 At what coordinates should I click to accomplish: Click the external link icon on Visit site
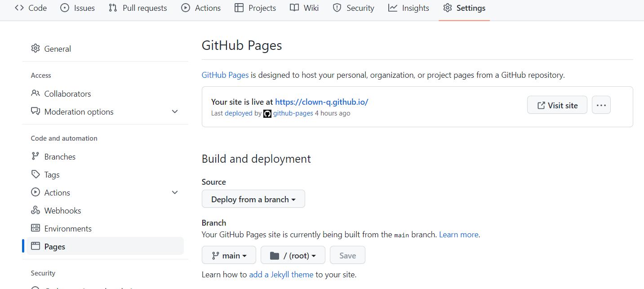click(x=542, y=106)
